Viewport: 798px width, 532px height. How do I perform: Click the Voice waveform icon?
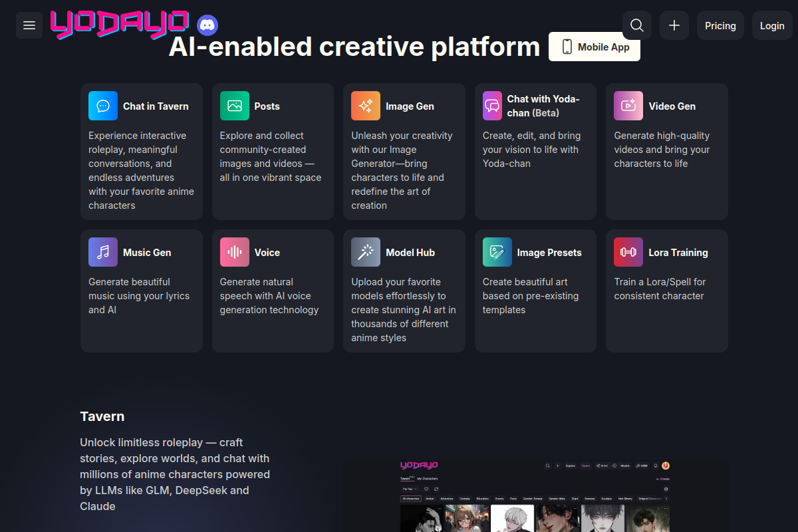235,252
